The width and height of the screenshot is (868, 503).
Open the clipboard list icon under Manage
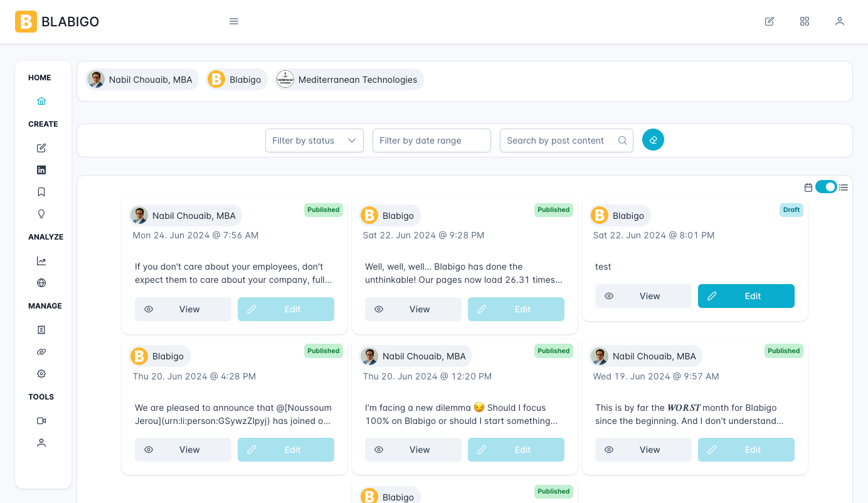(x=41, y=330)
